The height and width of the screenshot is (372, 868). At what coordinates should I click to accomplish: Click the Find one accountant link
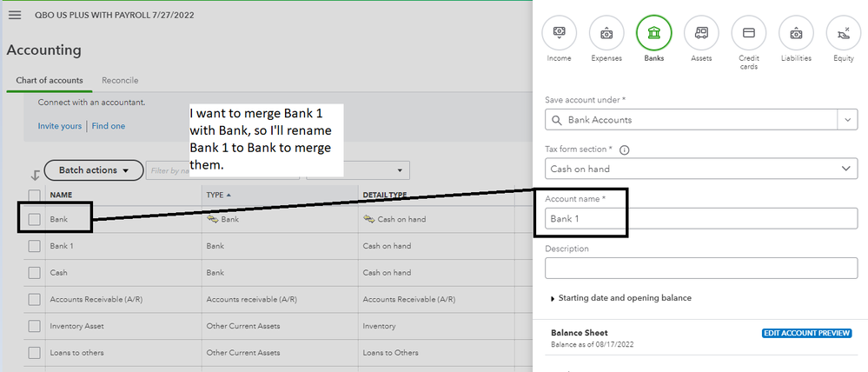click(109, 126)
